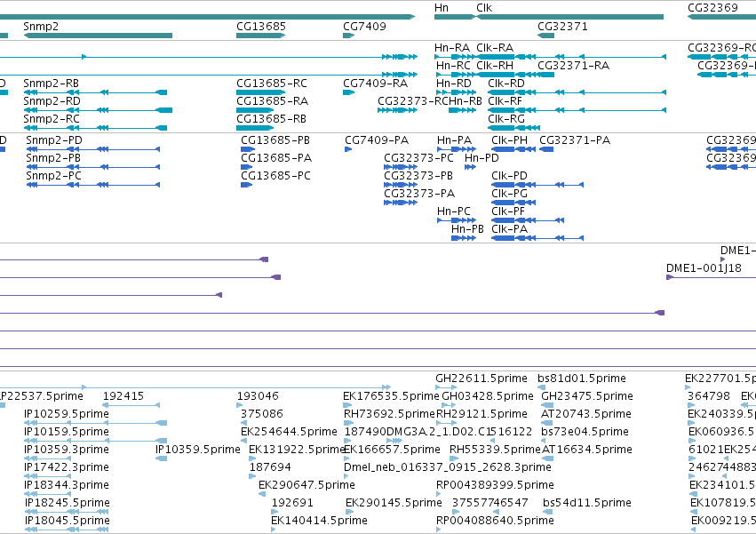Open EST EK254644.5prime
Screen dimensions: 756x534
(289, 432)
